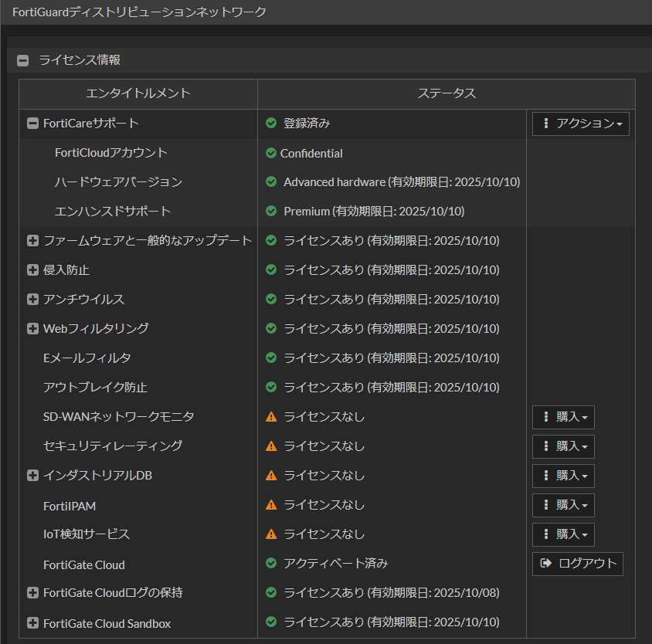Click warning icon in SD-WANネットワークモニタ row
The image size is (652, 644).
coord(271,416)
